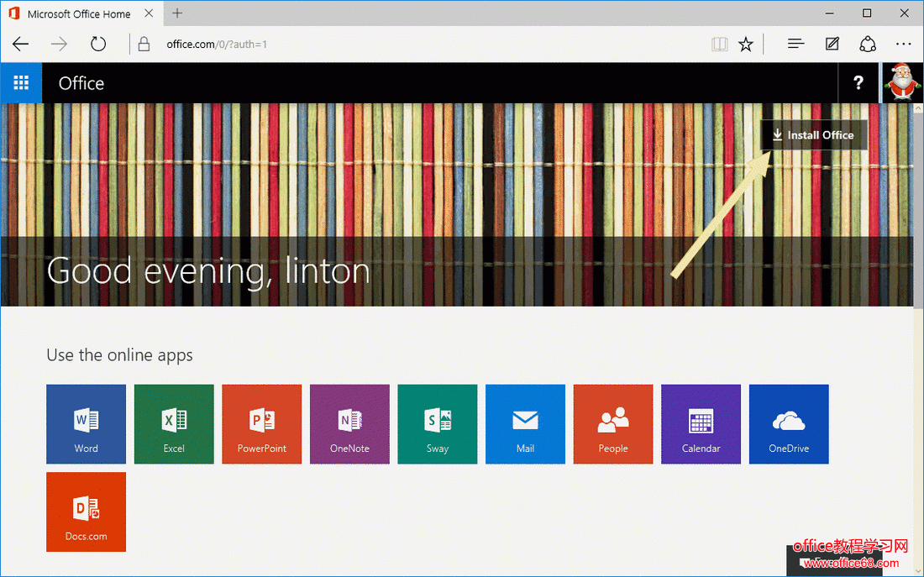Click the account avatar picture
Screen dimensions: 924x577
(x=902, y=82)
